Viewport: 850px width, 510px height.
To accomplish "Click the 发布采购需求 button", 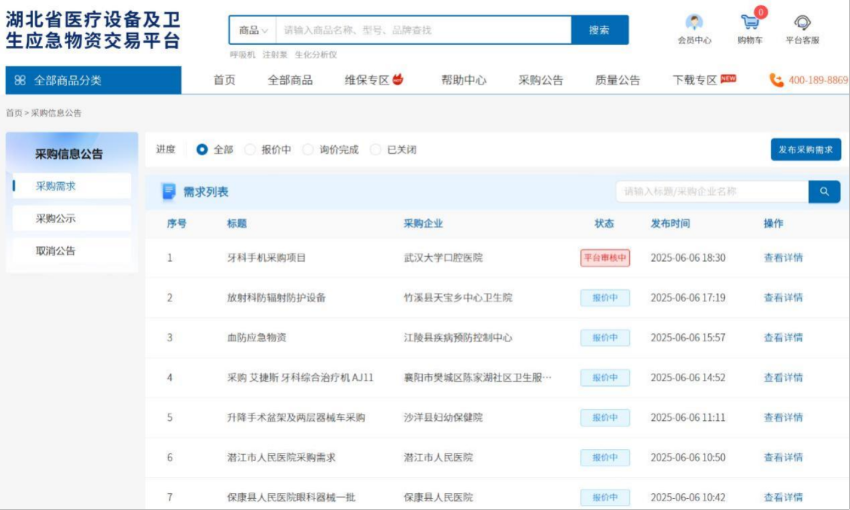I will [805, 149].
